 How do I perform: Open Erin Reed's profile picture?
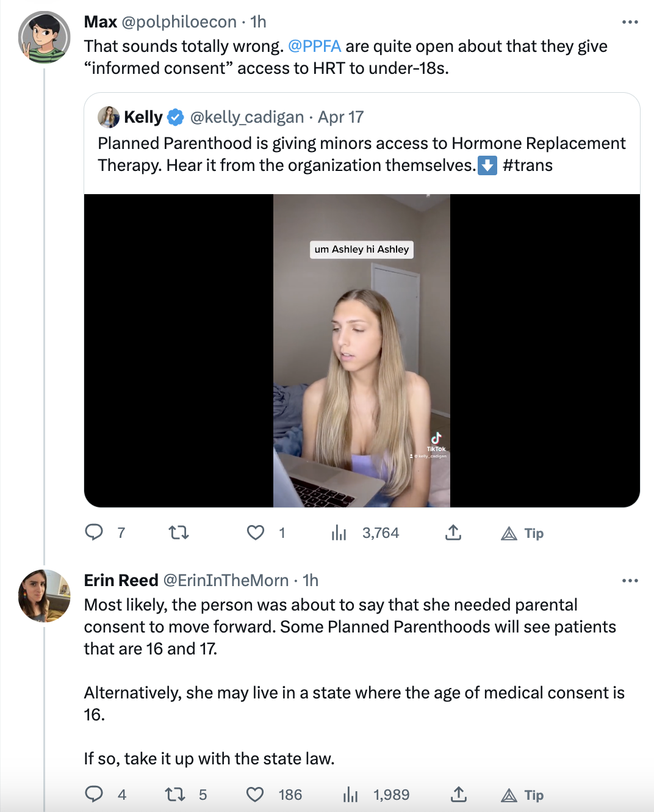[44, 596]
